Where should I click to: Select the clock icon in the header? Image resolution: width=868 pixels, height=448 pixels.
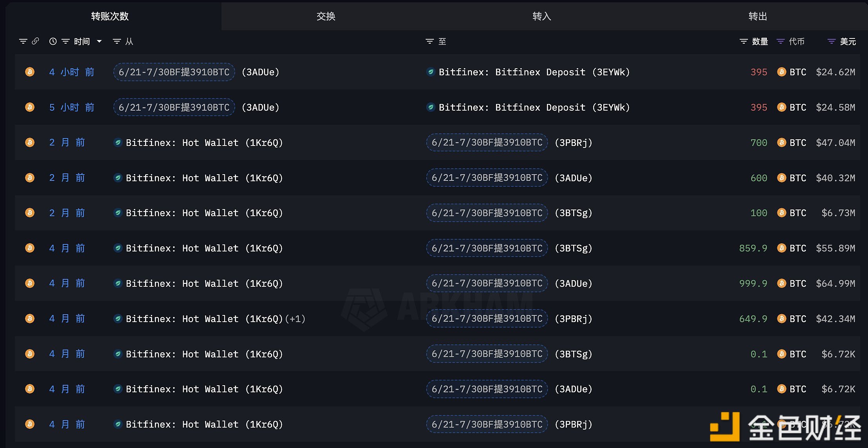(x=53, y=41)
